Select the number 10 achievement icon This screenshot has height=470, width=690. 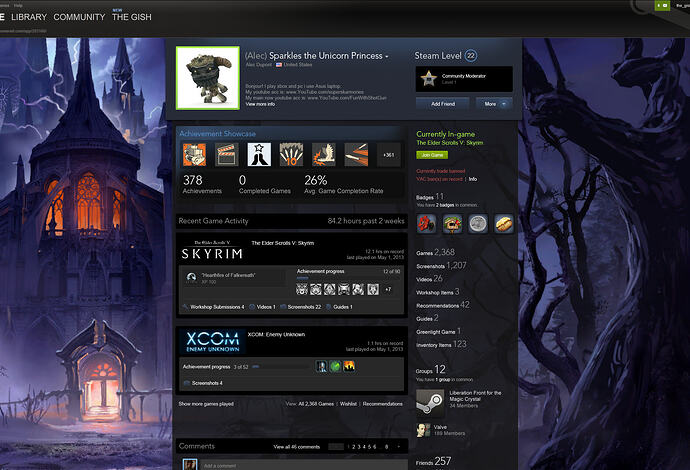coord(291,154)
